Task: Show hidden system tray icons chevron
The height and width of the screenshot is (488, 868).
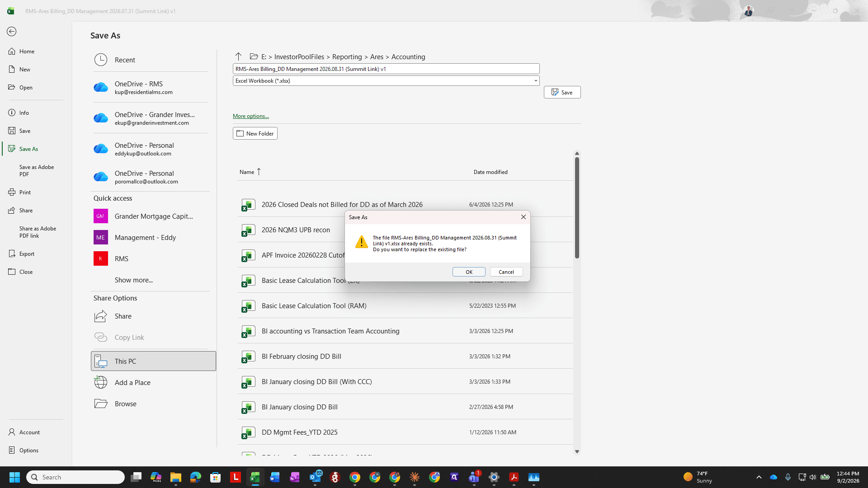Action: tap(759, 477)
